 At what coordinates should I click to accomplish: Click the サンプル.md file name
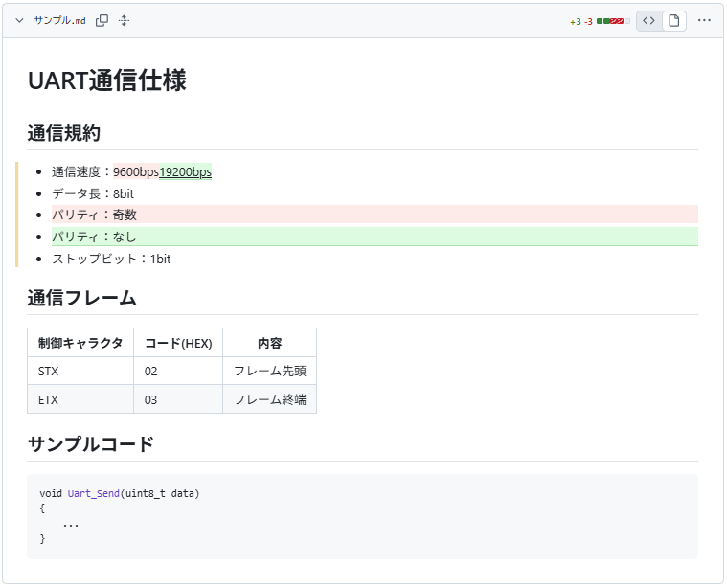[59, 20]
